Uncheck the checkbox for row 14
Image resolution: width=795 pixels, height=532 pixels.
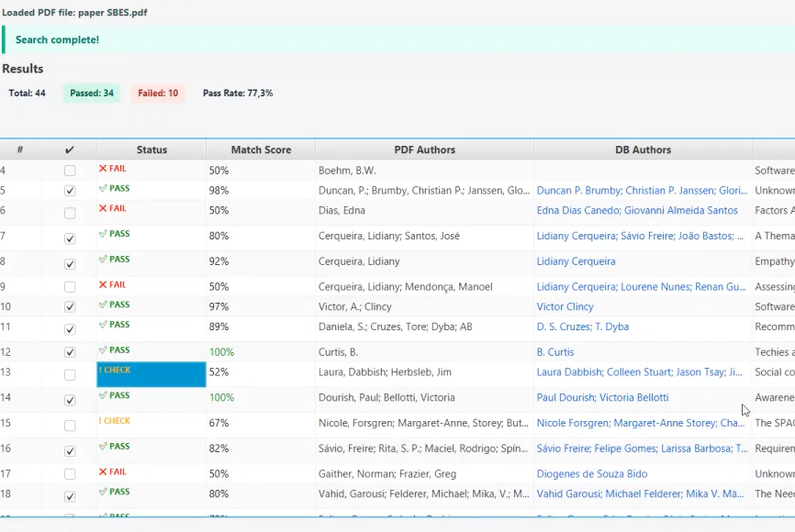[70, 400]
